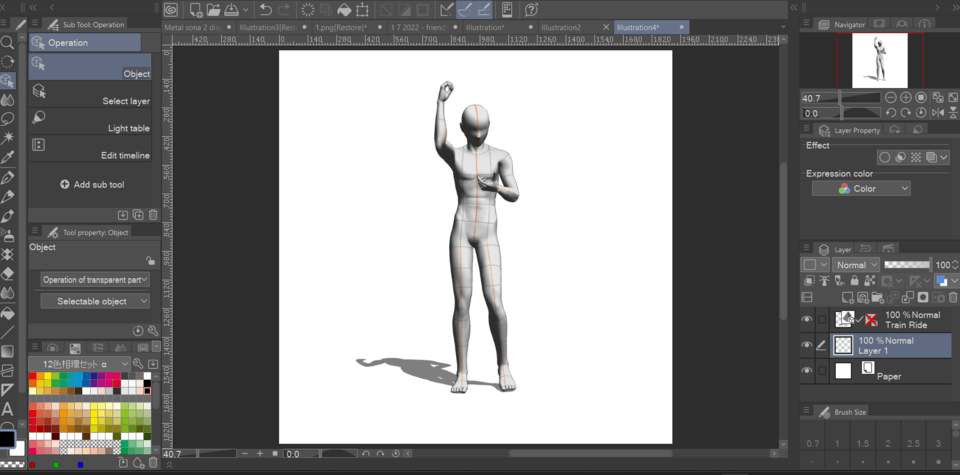Click the Operation tool group button
The height and width of the screenshot is (475, 960).
point(84,42)
